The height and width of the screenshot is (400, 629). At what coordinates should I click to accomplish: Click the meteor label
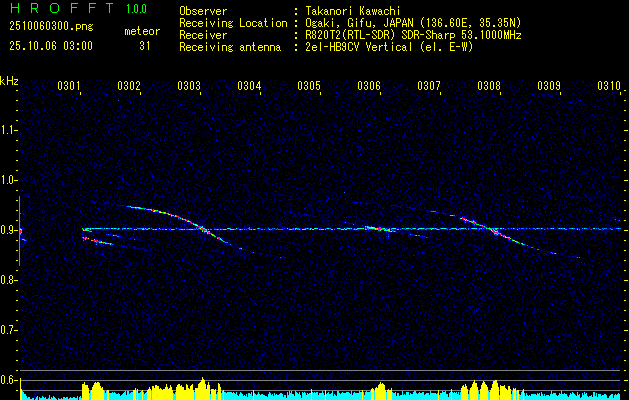[142, 31]
